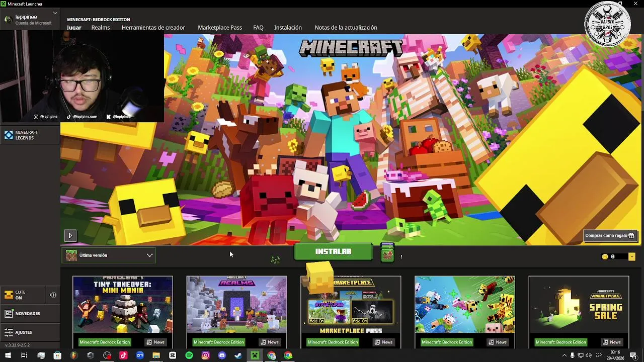Image resolution: width=644 pixels, height=362 pixels.
Task: Click the Minecoins coin icon
Action: [x=605, y=256]
